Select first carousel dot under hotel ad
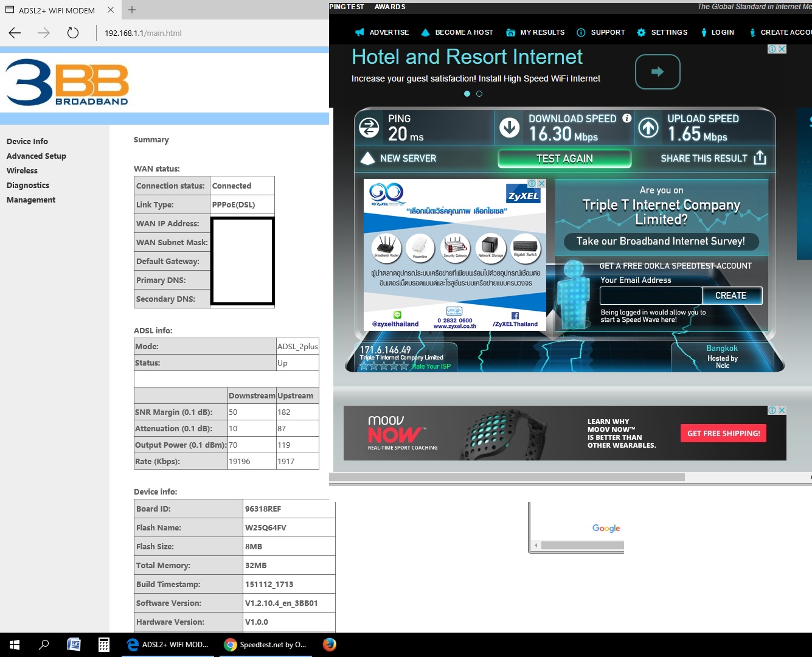 pos(467,94)
